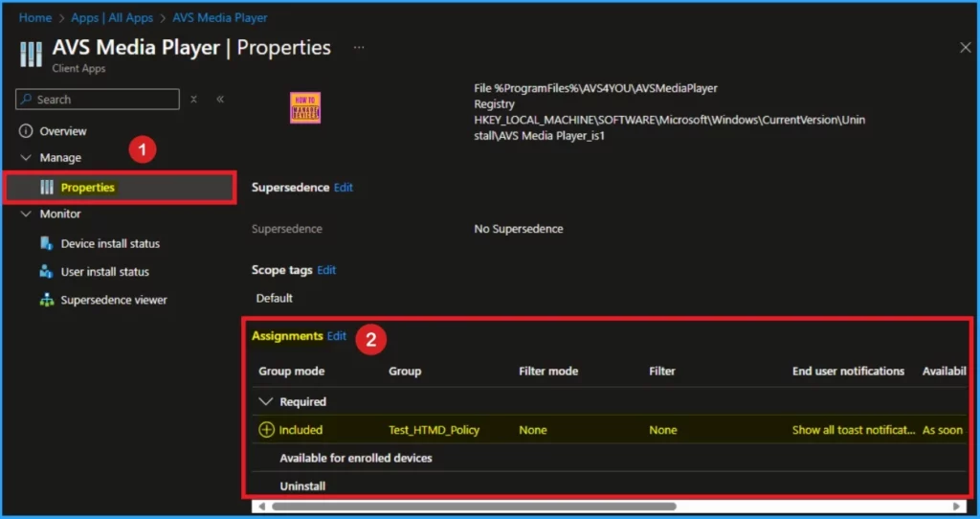Image resolution: width=980 pixels, height=519 pixels.
Task: Click the Filter mode column header
Action: click(x=548, y=371)
